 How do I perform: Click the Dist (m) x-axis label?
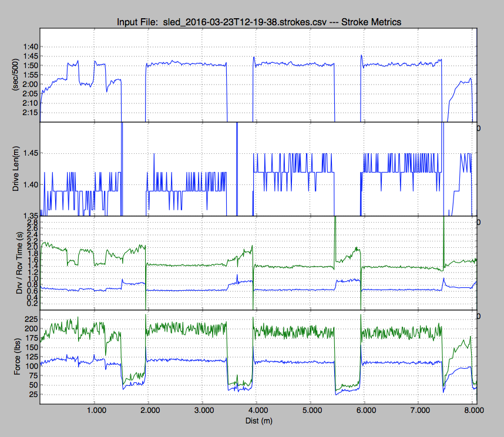(258, 421)
